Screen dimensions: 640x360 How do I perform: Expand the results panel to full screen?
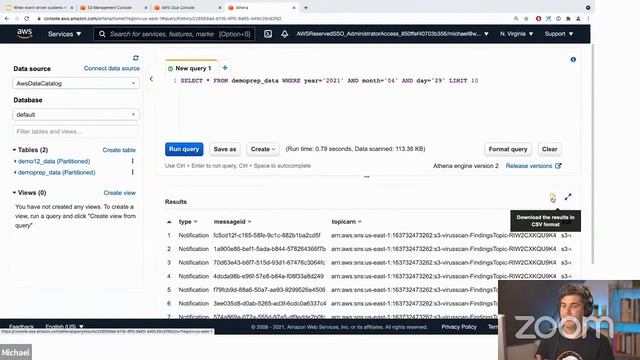coord(568,197)
